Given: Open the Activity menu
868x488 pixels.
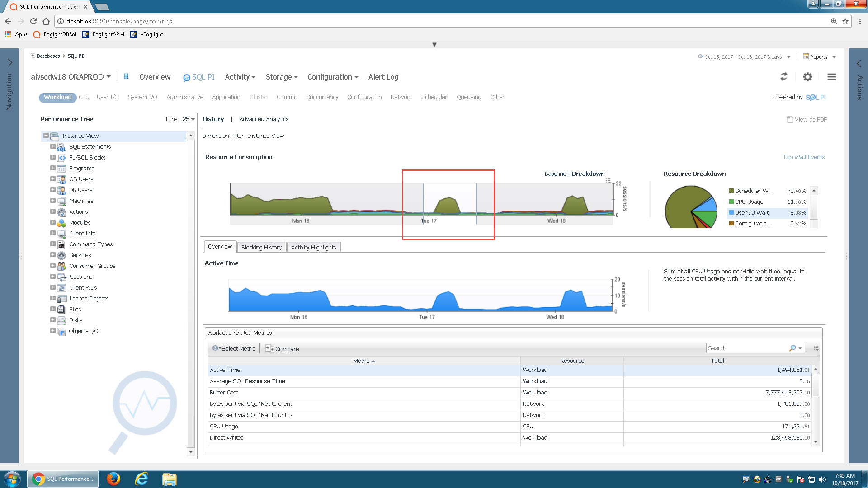Looking at the screenshot, I should click(x=240, y=77).
